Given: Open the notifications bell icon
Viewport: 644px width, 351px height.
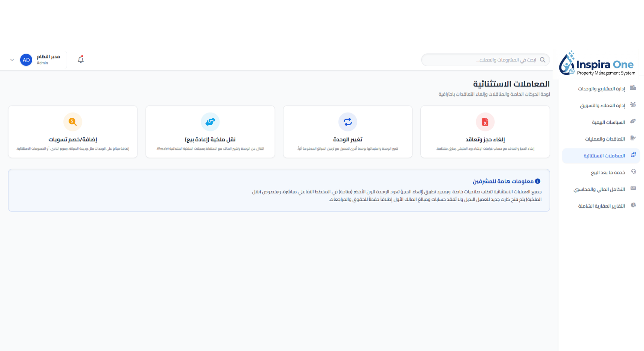Looking at the screenshot, I should pyautogui.click(x=81, y=60).
